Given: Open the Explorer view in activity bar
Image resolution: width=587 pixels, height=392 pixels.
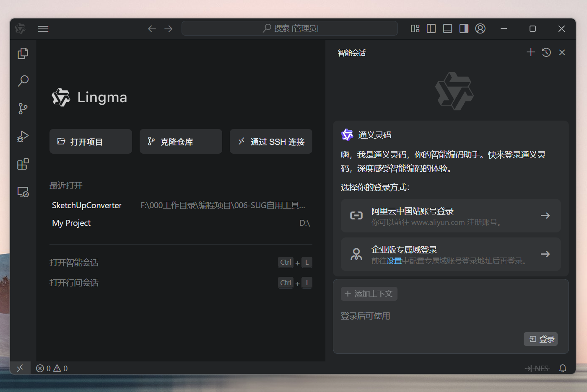Looking at the screenshot, I should click(x=23, y=53).
